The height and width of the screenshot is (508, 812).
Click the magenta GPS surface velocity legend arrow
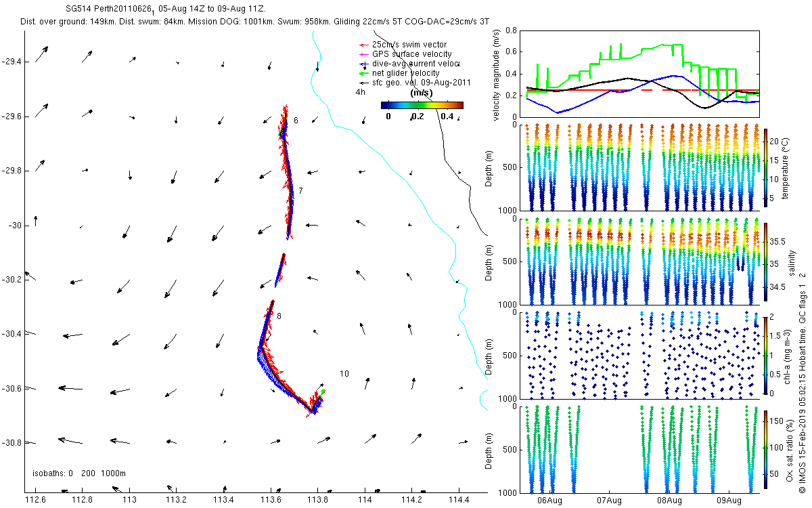point(364,54)
